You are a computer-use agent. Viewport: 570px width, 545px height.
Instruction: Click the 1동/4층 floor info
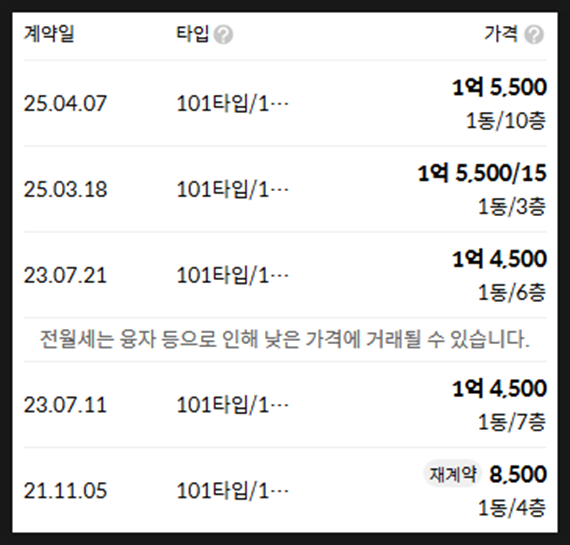click(x=512, y=508)
